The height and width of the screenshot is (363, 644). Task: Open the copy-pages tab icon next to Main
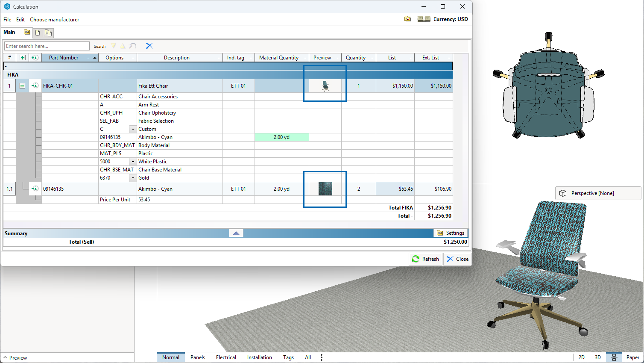pos(48,32)
